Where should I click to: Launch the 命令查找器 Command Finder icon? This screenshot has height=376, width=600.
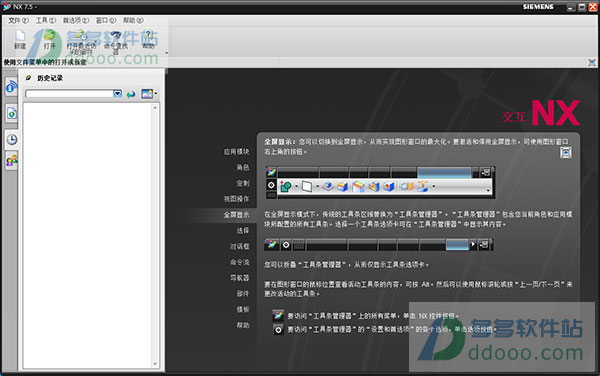(x=116, y=41)
